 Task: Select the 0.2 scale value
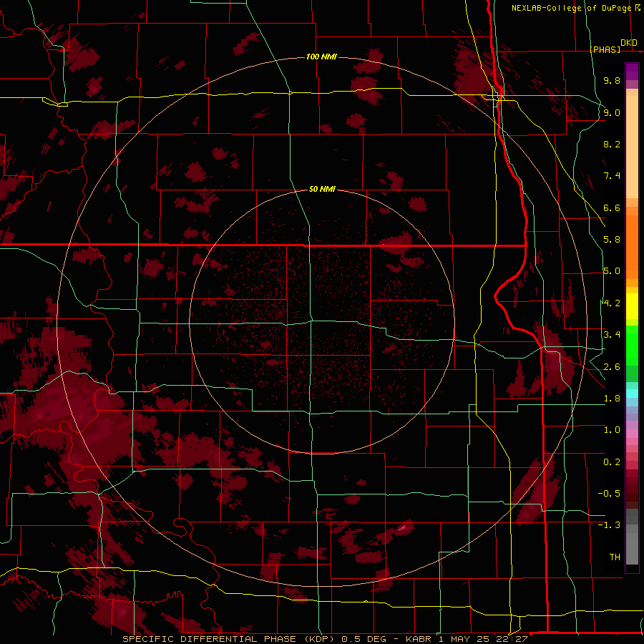click(x=612, y=462)
